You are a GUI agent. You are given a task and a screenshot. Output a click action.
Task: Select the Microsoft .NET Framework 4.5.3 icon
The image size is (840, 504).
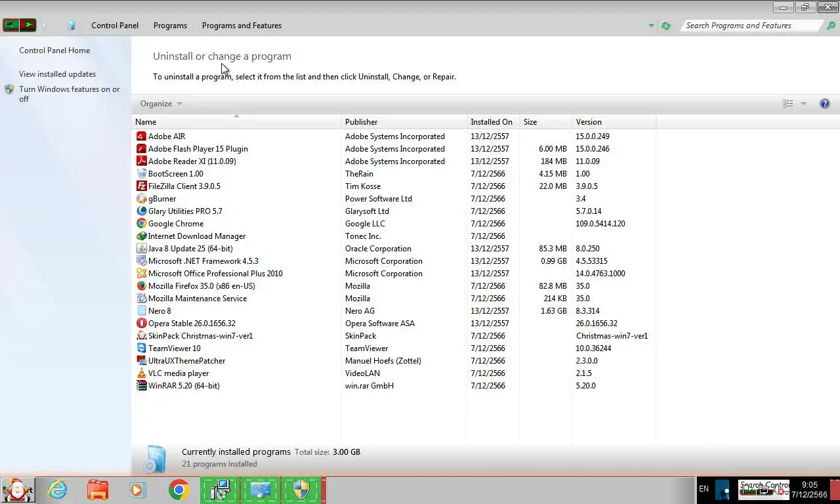(141, 261)
